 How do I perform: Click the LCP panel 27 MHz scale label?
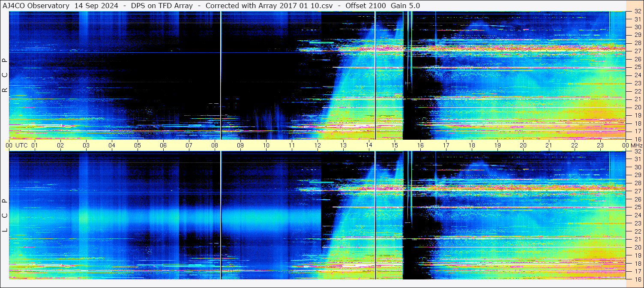(638, 191)
